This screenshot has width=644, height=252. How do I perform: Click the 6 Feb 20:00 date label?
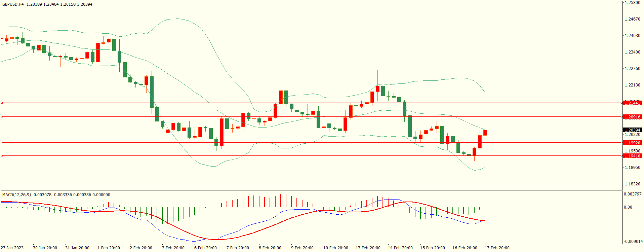(205, 248)
